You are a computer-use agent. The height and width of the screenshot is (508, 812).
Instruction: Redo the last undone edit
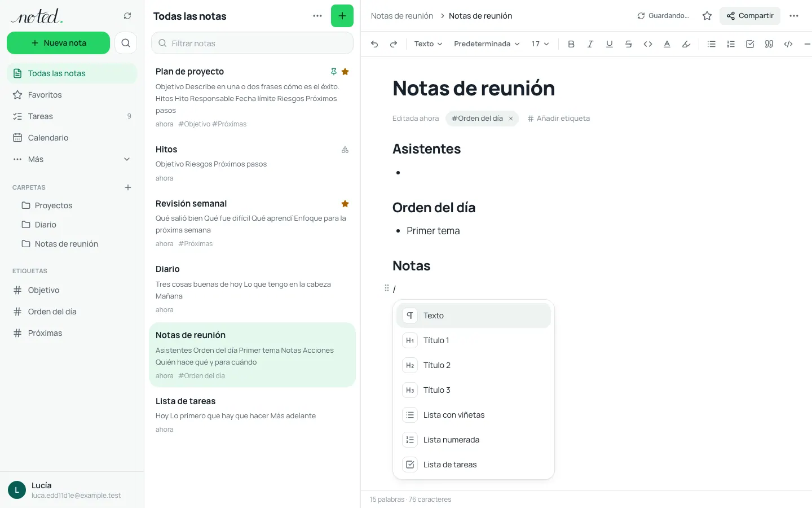coord(394,44)
